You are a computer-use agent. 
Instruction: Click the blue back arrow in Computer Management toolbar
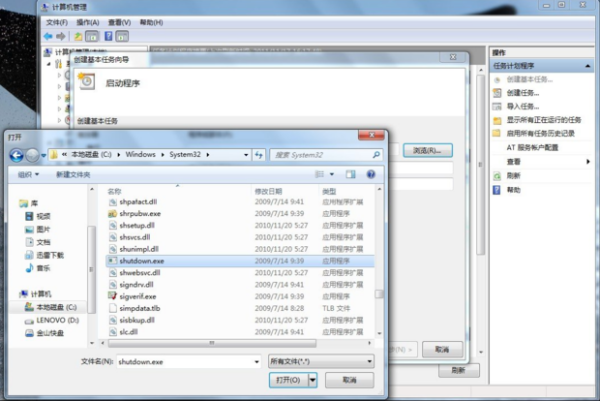(48, 36)
